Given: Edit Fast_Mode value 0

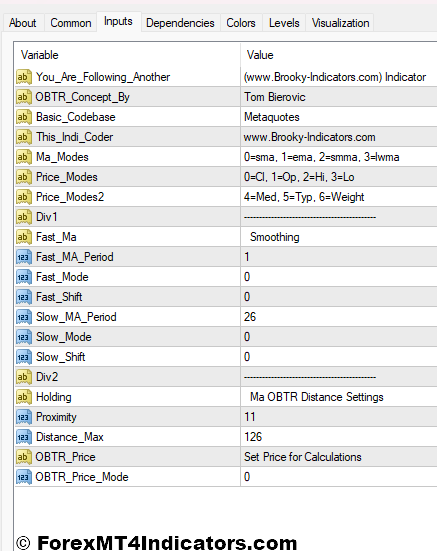Looking at the screenshot, I should point(339,277).
